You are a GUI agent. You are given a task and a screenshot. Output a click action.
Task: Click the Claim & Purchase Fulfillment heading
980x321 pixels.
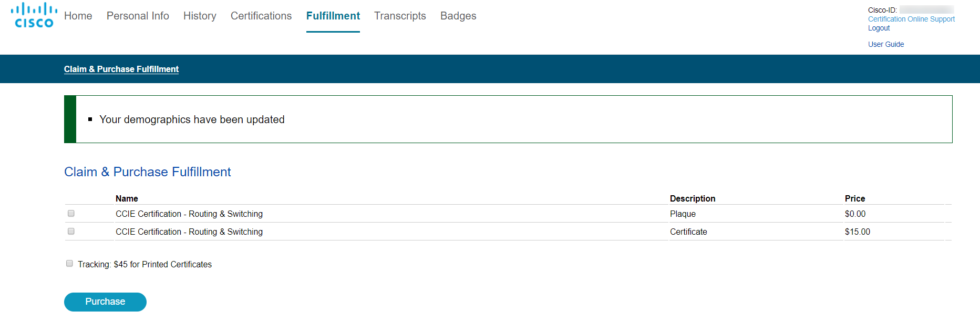point(147,172)
